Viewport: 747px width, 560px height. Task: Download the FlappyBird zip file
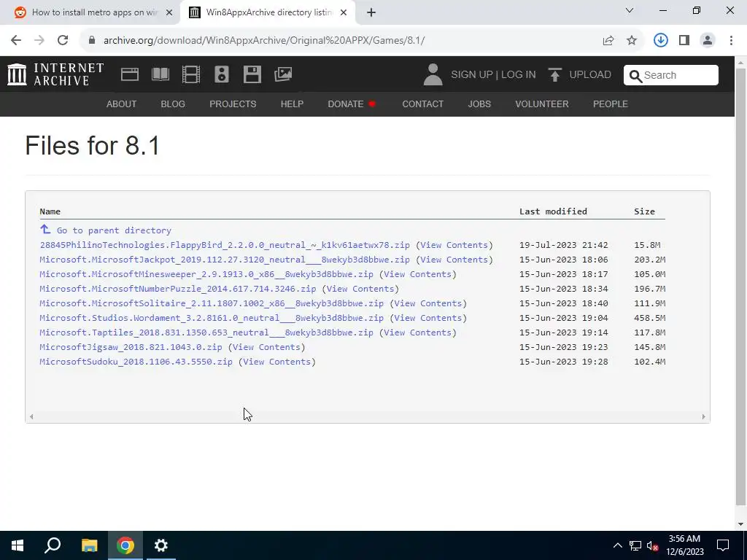point(225,245)
